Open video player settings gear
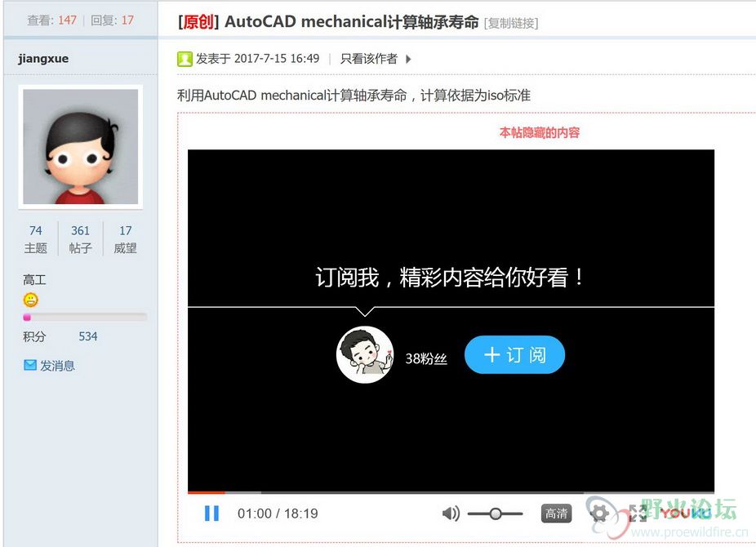Screen dimensions: 756x547 coord(599,514)
